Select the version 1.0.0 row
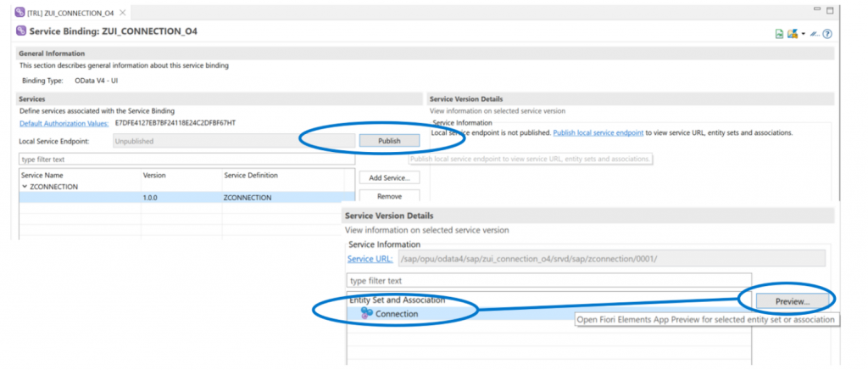868x370 pixels. coord(186,197)
